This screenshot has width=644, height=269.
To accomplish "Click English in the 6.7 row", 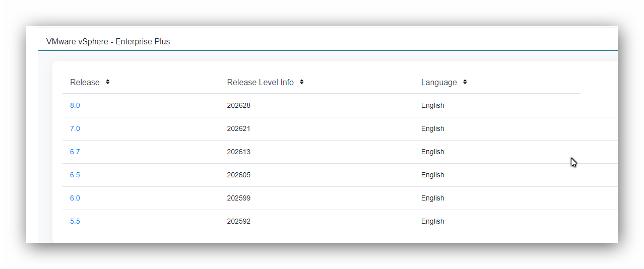I will [433, 152].
